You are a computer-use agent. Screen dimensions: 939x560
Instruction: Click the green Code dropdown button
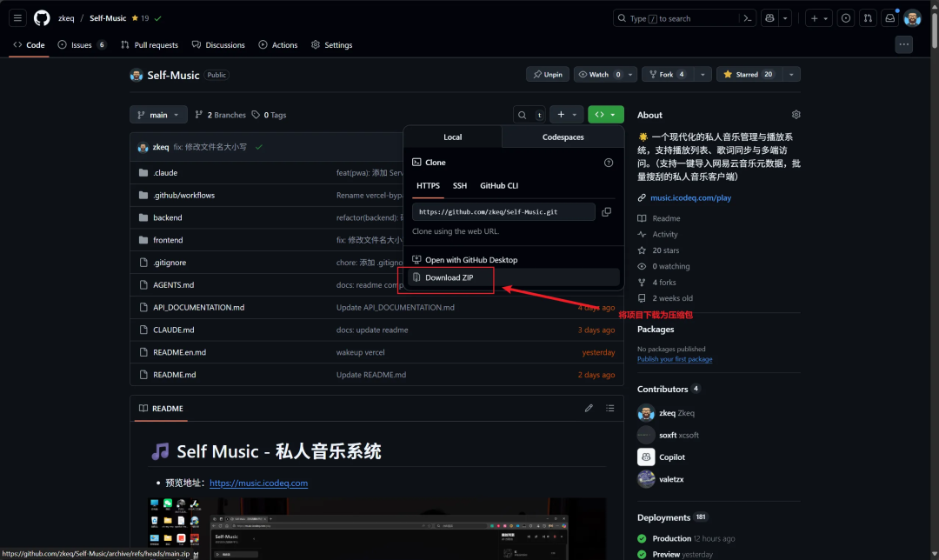(x=605, y=115)
